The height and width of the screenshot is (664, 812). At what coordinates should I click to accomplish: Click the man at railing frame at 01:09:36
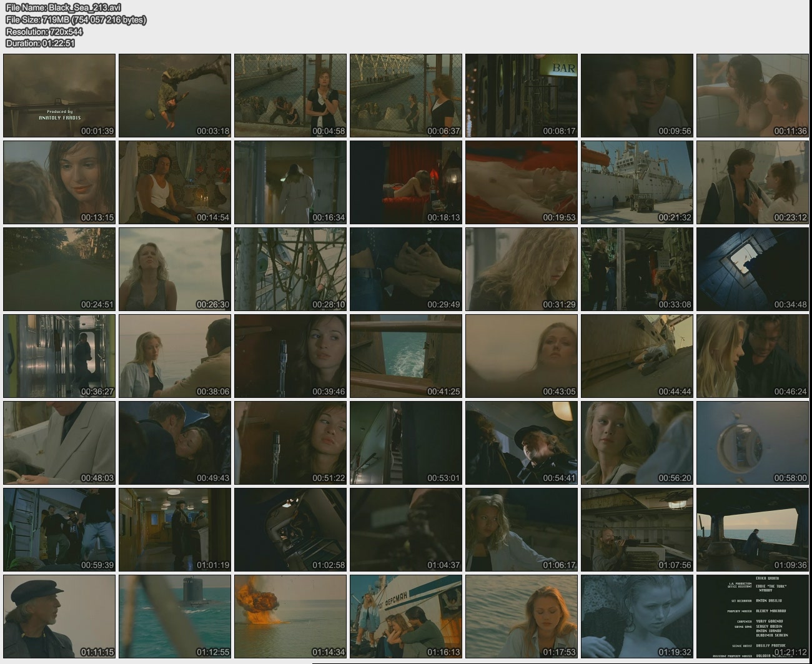coord(753,530)
